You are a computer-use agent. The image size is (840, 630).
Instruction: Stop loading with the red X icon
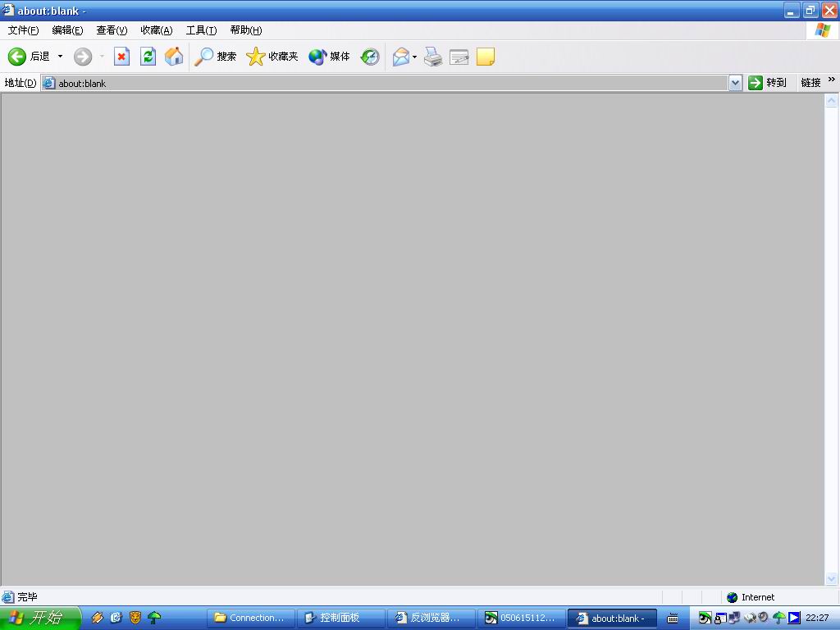pos(121,57)
